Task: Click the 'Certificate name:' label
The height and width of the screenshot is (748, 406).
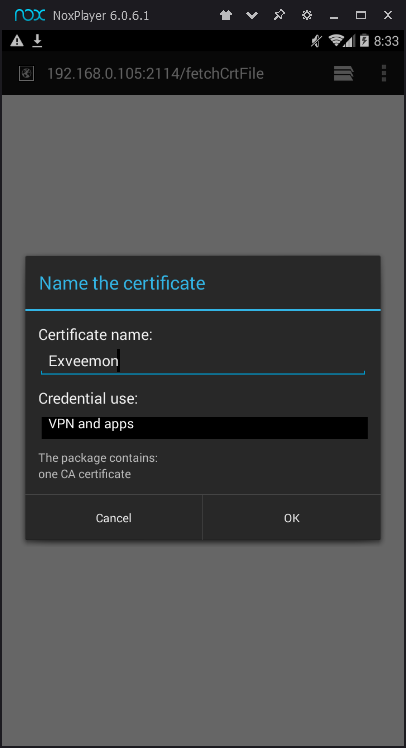Action: point(95,335)
